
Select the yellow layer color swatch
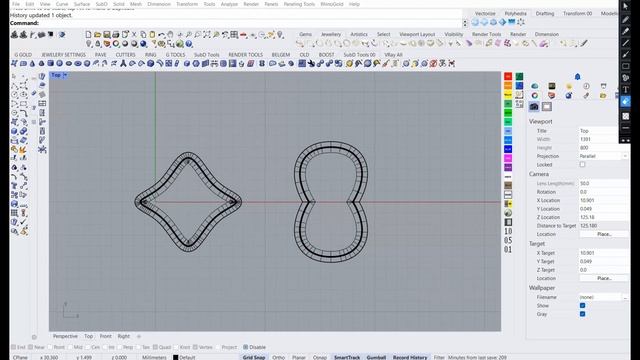tap(508, 95)
